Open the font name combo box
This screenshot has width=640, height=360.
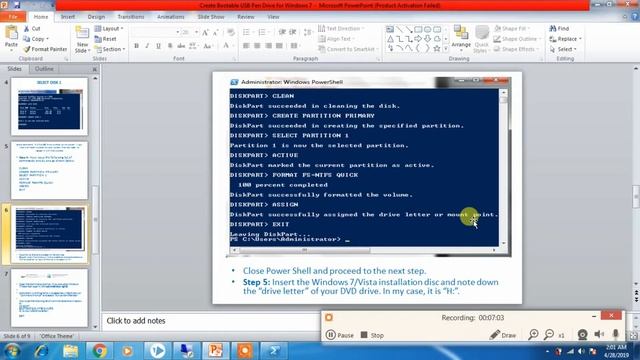(156, 32)
